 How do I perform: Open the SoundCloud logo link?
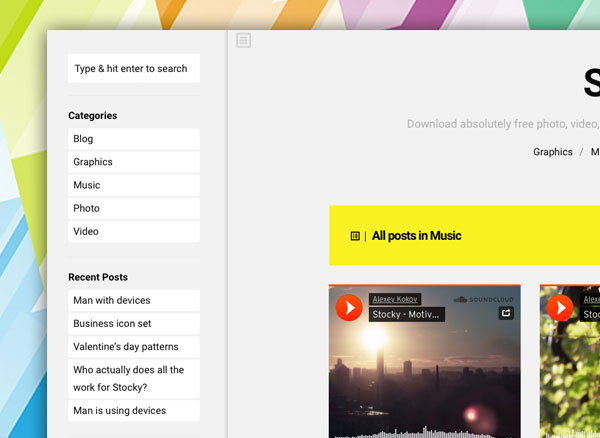[484, 300]
